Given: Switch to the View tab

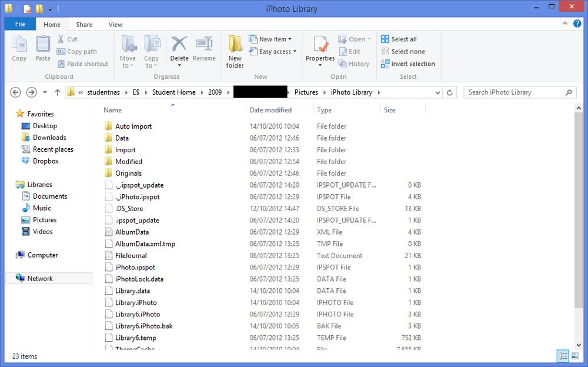Looking at the screenshot, I should coord(115,24).
